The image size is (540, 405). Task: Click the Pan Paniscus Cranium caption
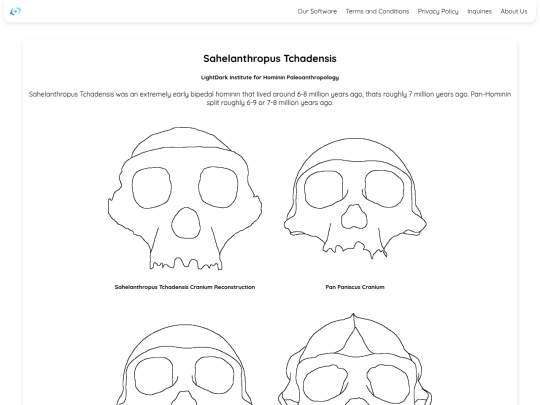point(355,287)
